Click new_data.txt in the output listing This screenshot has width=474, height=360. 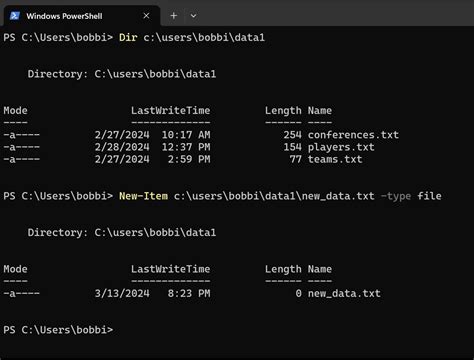point(344,294)
